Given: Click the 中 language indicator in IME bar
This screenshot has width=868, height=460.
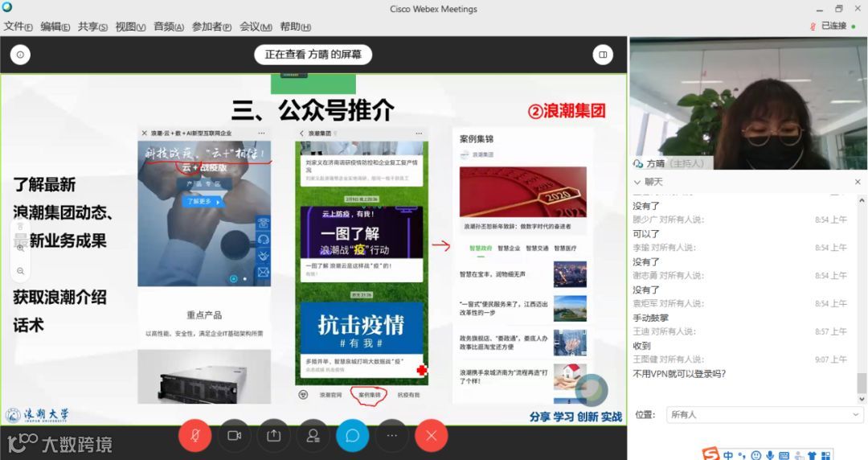Looking at the screenshot, I should click(728, 455).
